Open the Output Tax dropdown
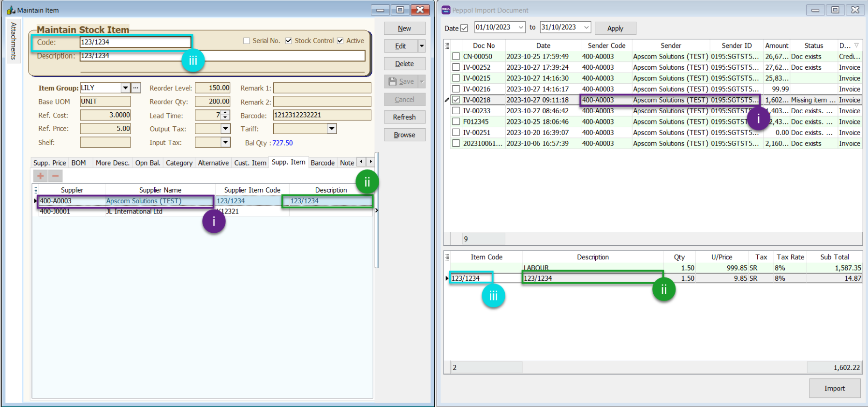Screen dimensions: 868x407 (x=225, y=129)
